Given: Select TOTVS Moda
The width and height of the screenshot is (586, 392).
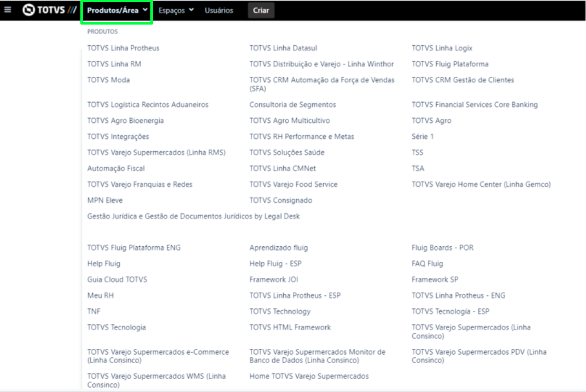Looking at the screenshot, I should pos(109,80).
